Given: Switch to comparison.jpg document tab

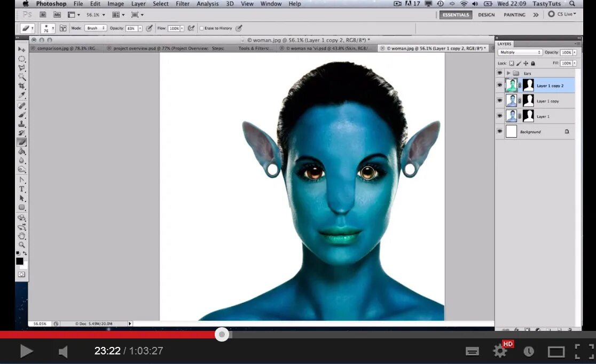Looking at the screenshot, I should click(x=67, y=48).
